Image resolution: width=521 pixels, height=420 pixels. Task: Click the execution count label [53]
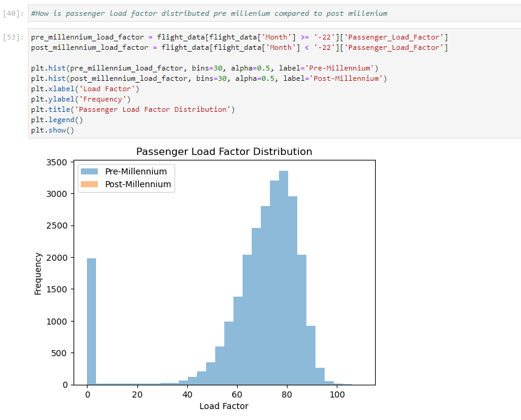(13, 38)
